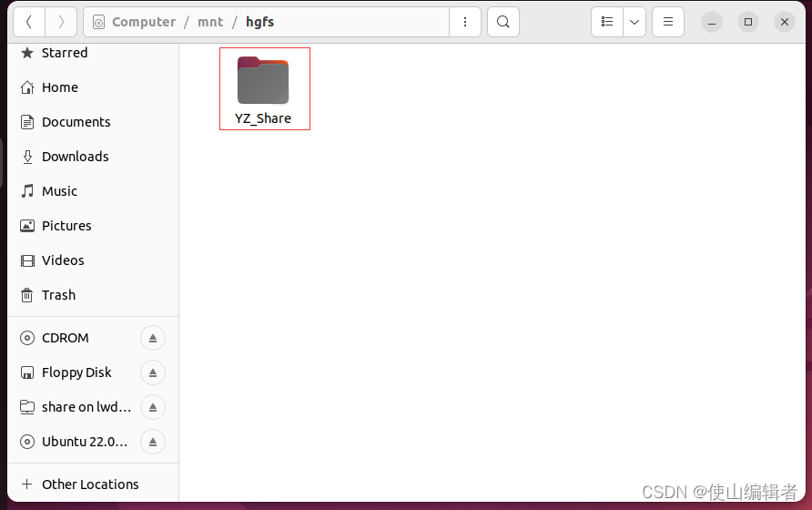The height and width of the screenshot is (510, 812).
Task: Eject the CDROM drive
Action: [153, 338]
